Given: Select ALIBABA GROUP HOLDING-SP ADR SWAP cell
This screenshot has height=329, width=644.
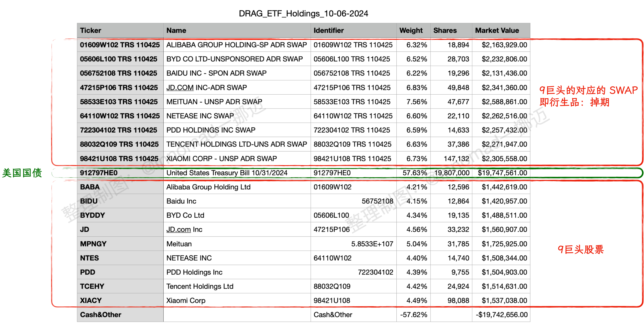Looking at the screenshot, I should coord(237,45).
